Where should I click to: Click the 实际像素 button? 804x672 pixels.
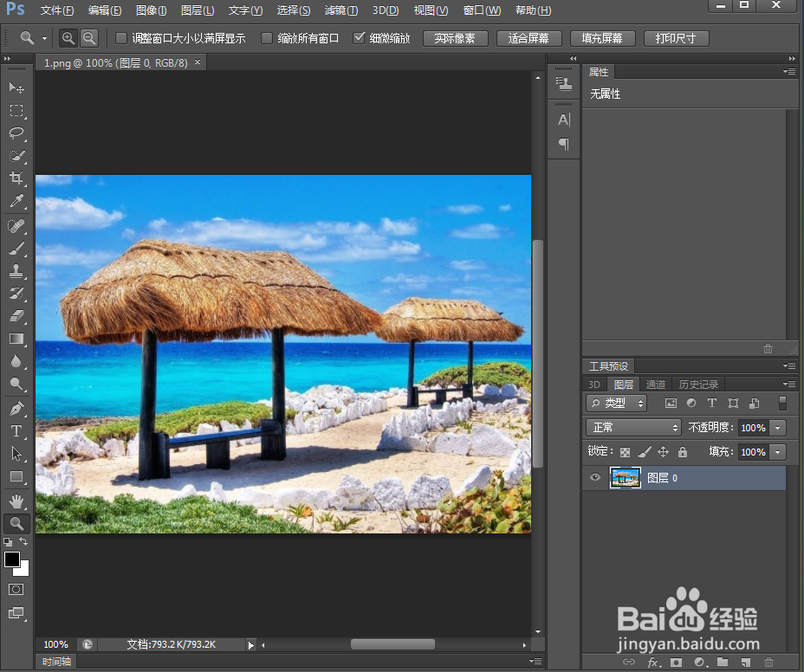pyautogui.click(x=455, y=38)
